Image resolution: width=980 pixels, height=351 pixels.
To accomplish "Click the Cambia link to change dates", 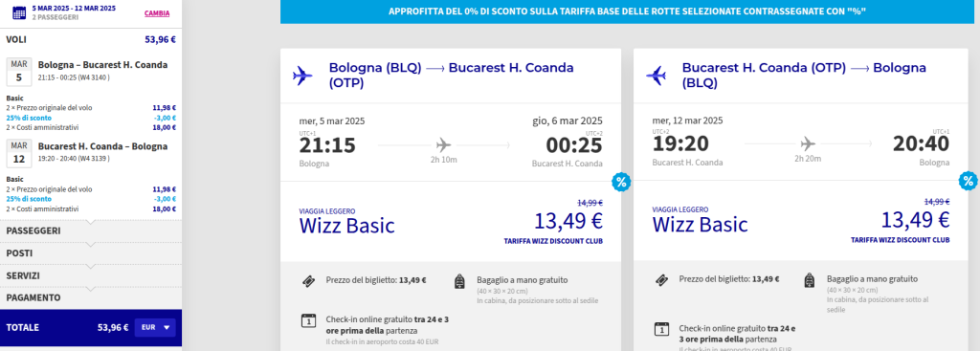I will coord(157,13).
